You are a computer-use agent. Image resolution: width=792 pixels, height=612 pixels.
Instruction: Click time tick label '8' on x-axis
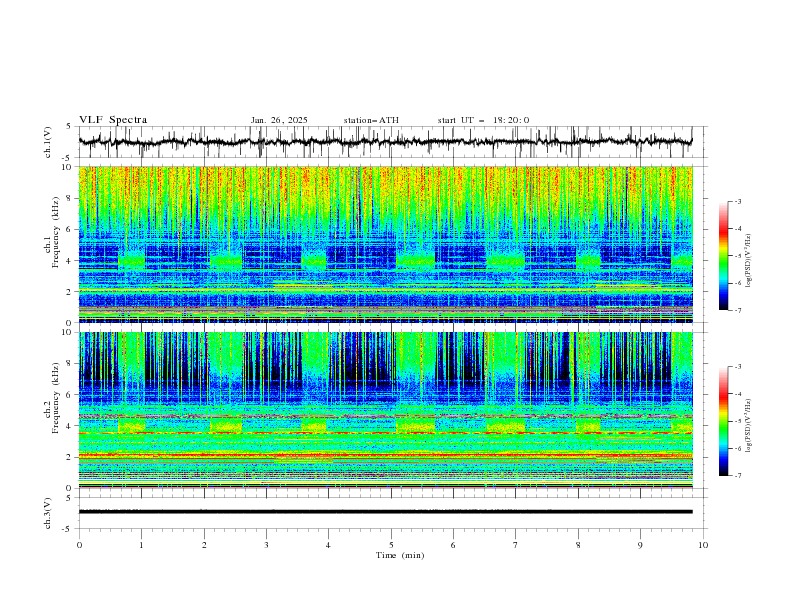(x=578, y=545)
